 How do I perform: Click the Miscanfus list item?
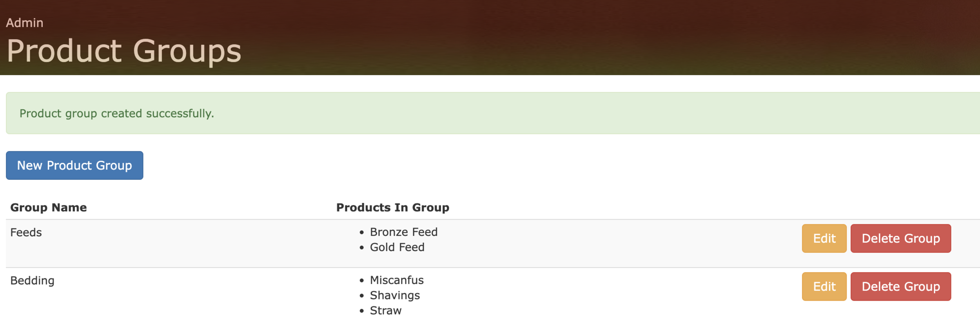396,280
